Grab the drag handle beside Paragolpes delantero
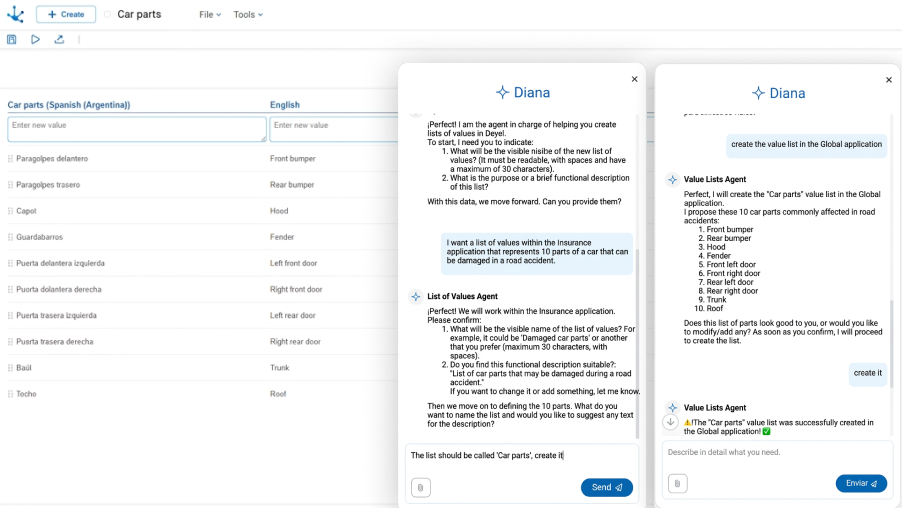The height and width of the screenshot is (508, 902). pos(11,159)
